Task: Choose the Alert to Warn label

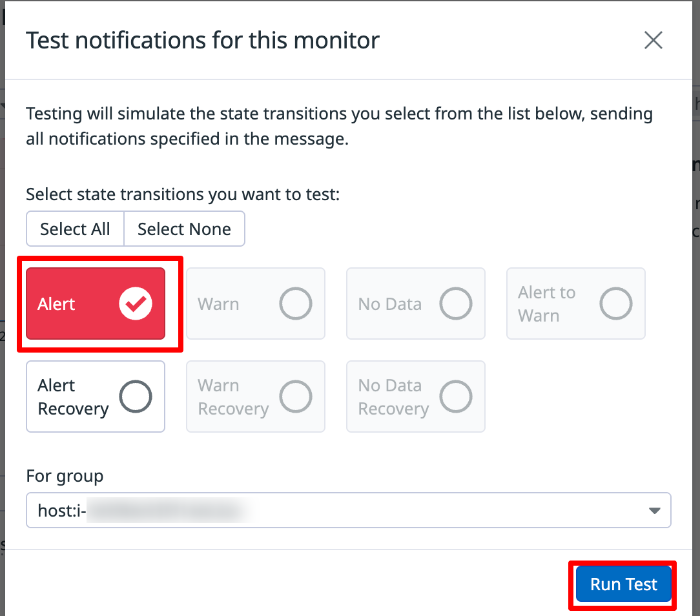Action: point(547,304)
